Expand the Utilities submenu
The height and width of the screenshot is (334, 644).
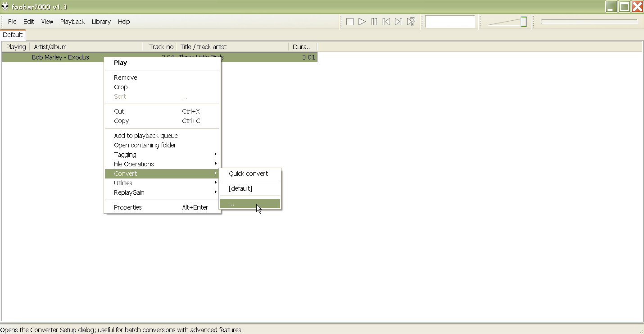163,183
